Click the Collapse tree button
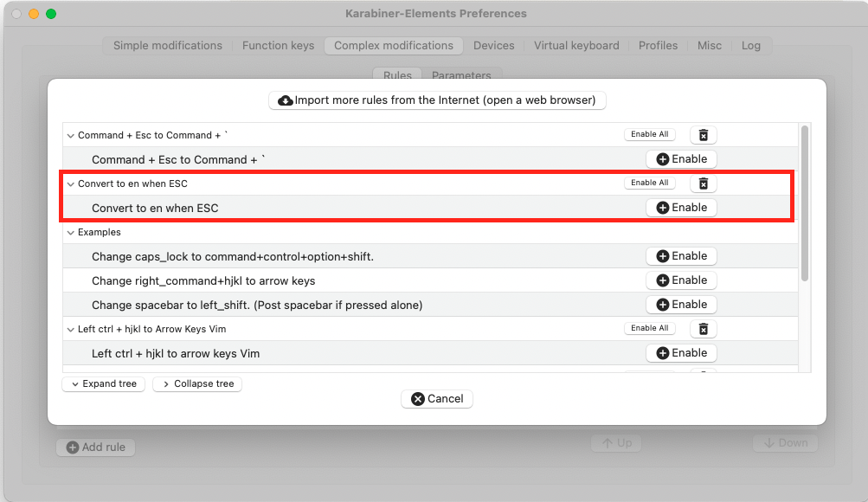This screenshot has width=868, height=502. point(197,383)
